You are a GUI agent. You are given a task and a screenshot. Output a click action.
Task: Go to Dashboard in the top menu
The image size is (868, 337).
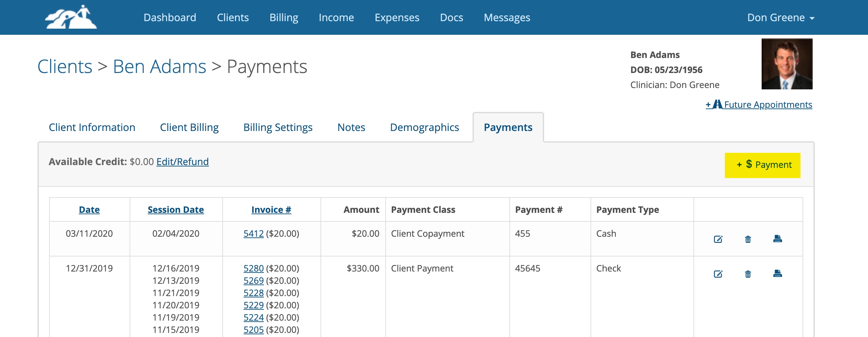point(170,17)
